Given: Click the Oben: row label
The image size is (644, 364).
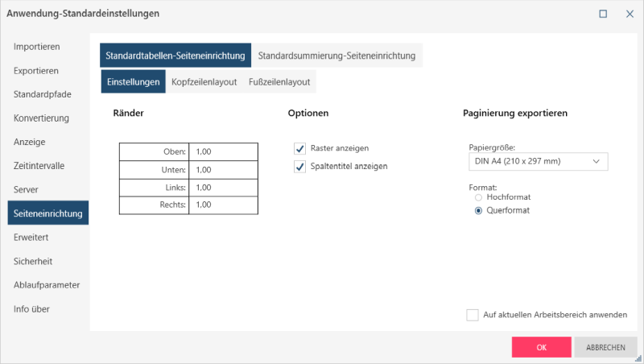Looking at the screenshot, I should click(175, 151).
